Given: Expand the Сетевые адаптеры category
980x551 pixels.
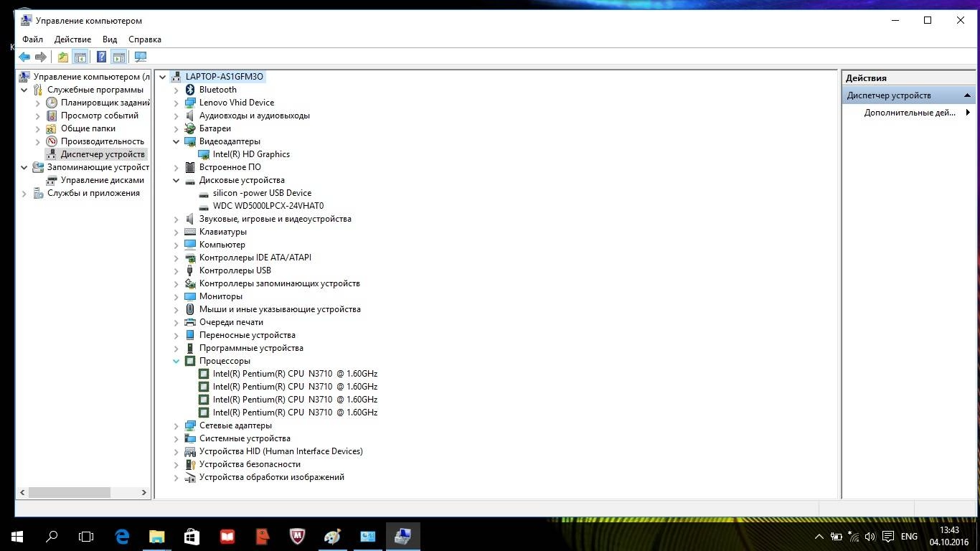Looking at the screenshot, I should (x=176, y=425).
